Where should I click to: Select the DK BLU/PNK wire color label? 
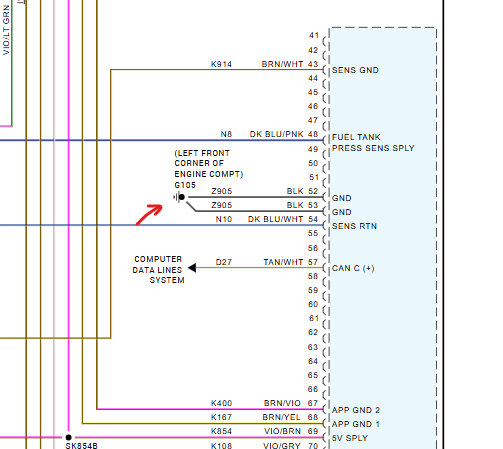click(277, 134)
